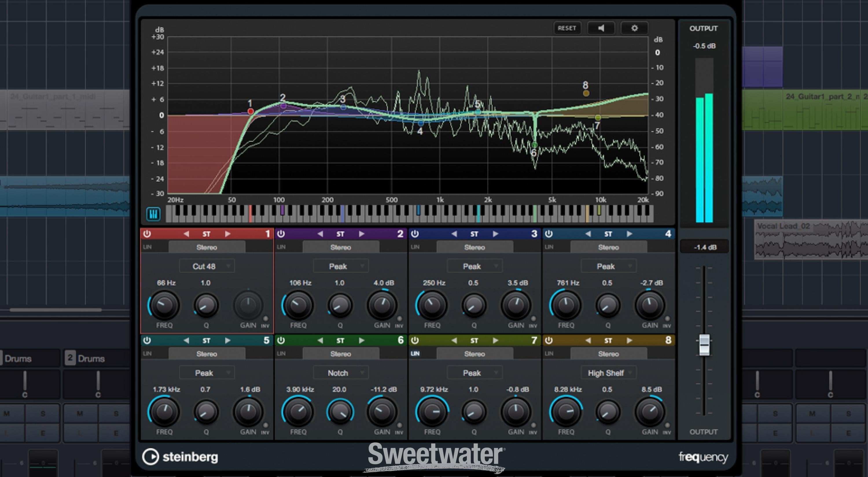Screen dimensions: 868x477
Task: Click band 5 left arrow
Action: pyautogui.click(x=186, y=340)
